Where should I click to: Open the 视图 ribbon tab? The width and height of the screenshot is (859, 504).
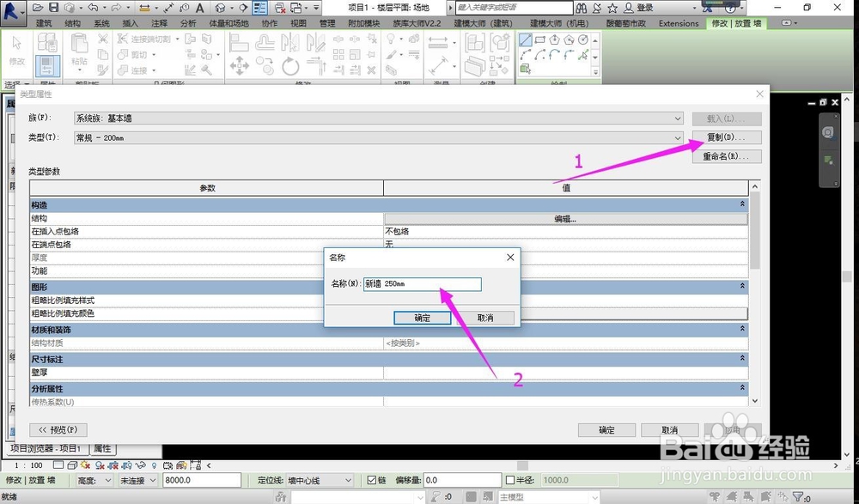(298, 23)
